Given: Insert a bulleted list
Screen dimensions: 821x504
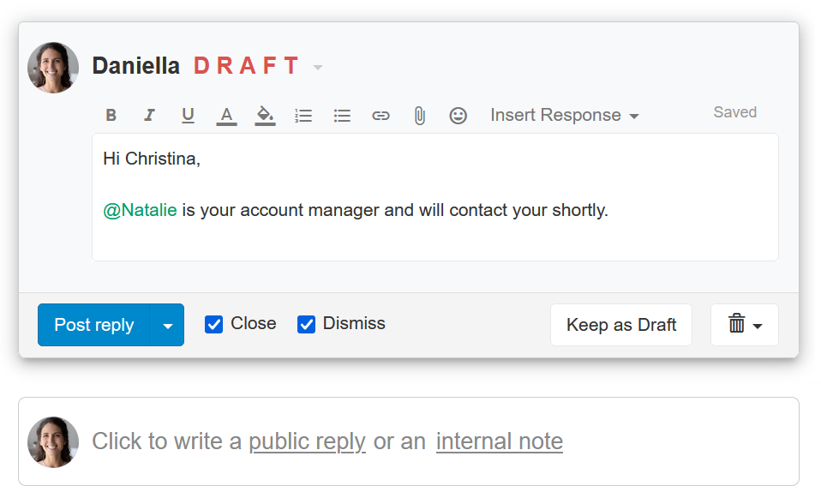Looking at the screenshot, I should [x=342, y=115].
